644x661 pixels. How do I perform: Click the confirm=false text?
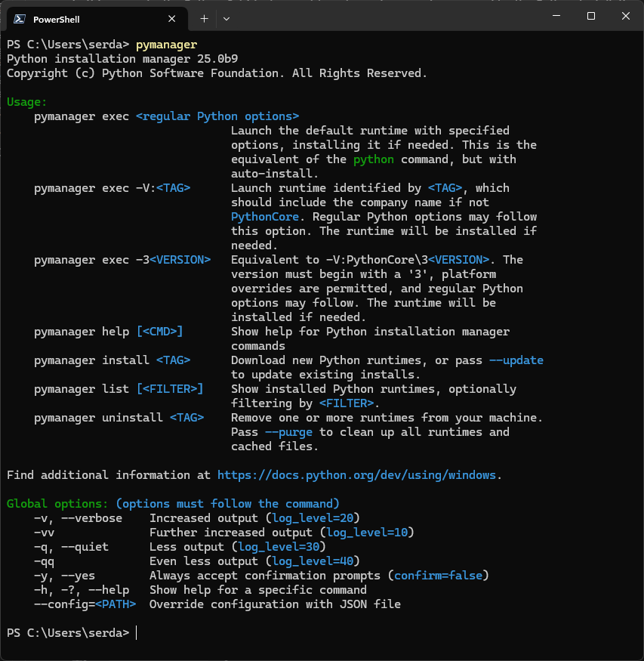pyautogui.click(x=439, y=575)
